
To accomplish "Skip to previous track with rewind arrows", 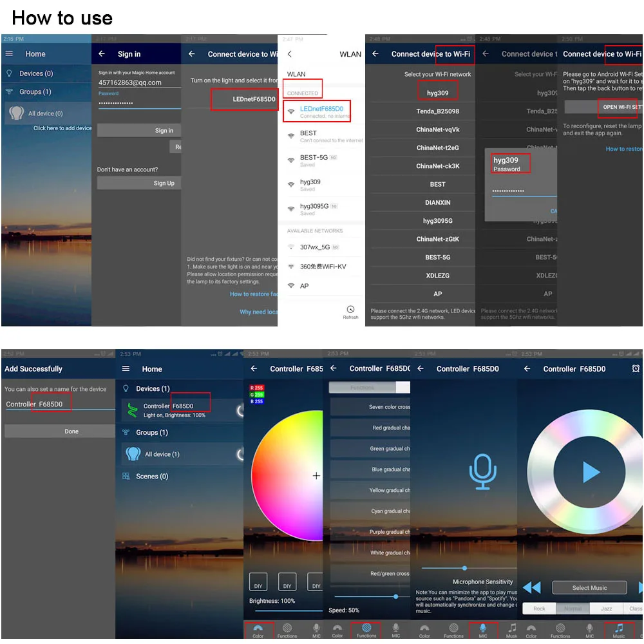I will (x=533, y=587).
